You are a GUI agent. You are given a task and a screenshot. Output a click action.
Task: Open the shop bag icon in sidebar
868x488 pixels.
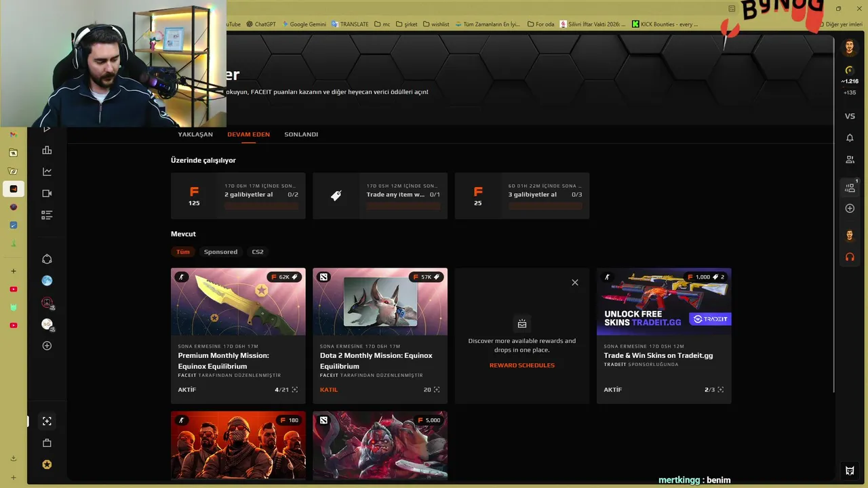pos(47,443)
